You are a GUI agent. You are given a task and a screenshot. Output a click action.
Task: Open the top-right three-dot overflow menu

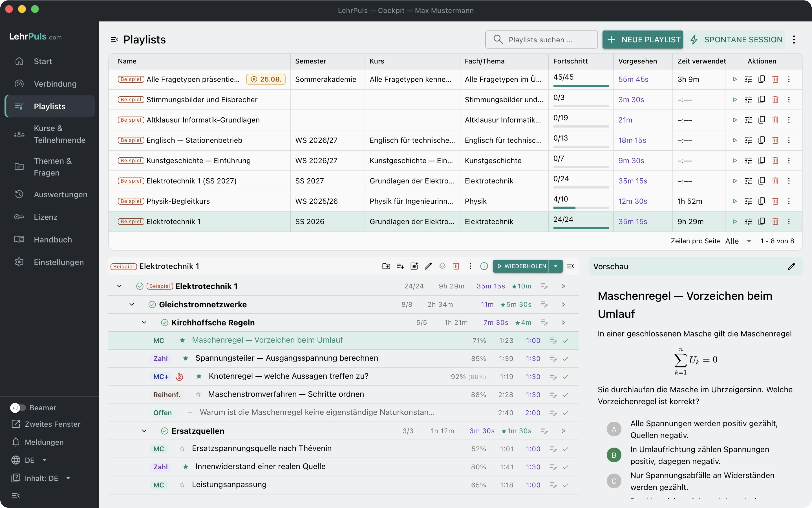(x=794, y=40)
